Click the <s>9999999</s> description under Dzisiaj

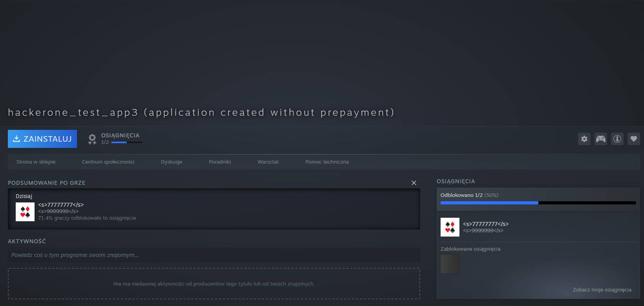(x=58, y=211)
